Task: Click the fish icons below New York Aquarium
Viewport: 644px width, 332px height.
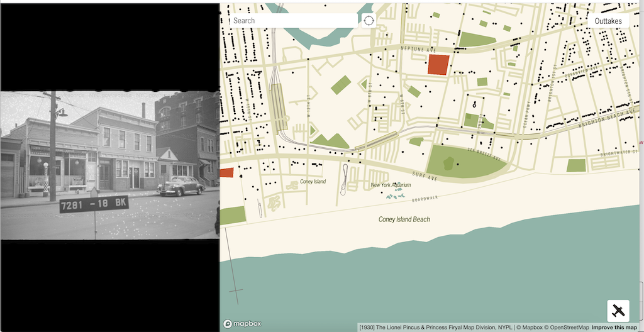Action: (x=396, y=196)
